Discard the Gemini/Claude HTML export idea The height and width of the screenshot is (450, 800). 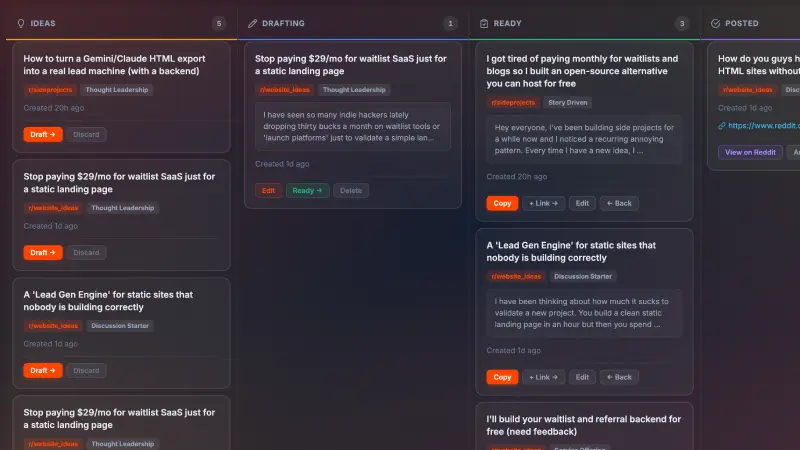coord(86,134)
